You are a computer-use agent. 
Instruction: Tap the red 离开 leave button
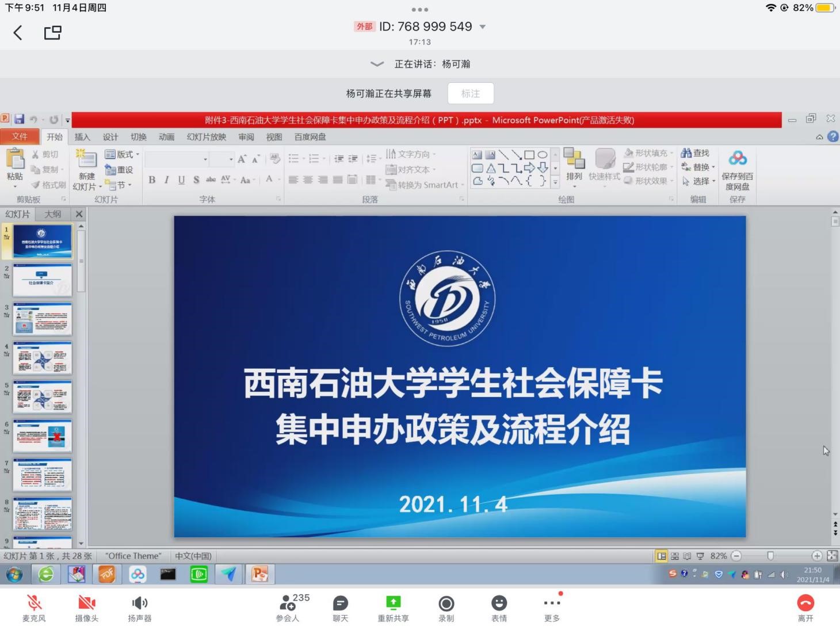pyautogui.click(x=805, y=608)
